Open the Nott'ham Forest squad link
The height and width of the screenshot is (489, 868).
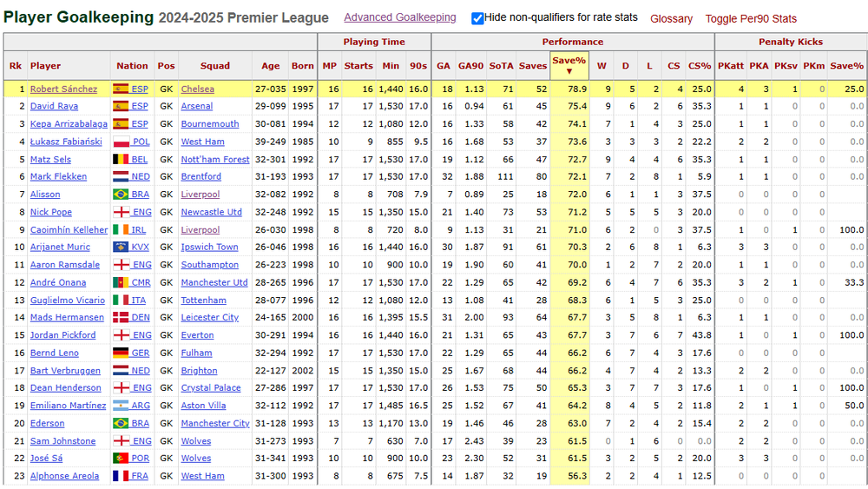(214, 160)
